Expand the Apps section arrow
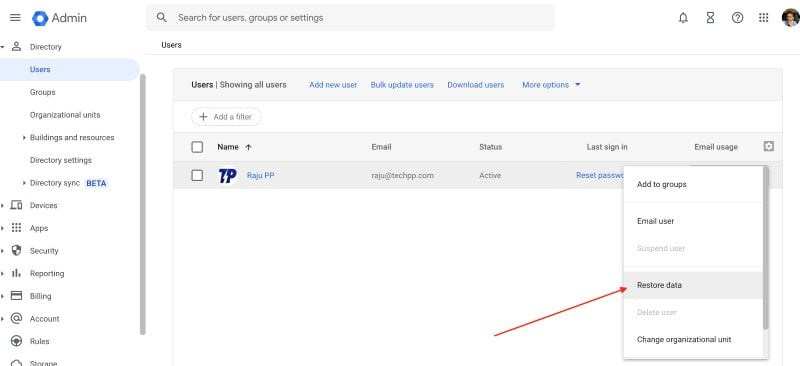Viewport: 800px width, 366px height. [3, 228]
